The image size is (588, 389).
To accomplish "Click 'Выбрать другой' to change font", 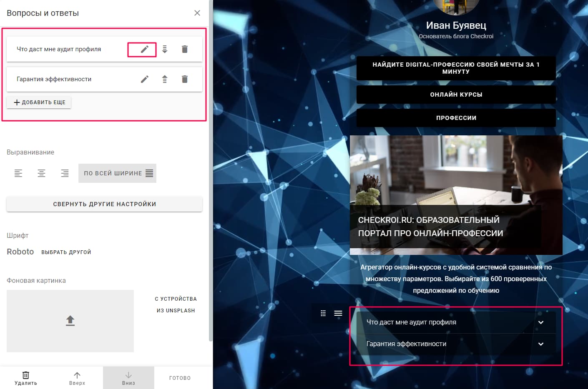I will point(66,252).
